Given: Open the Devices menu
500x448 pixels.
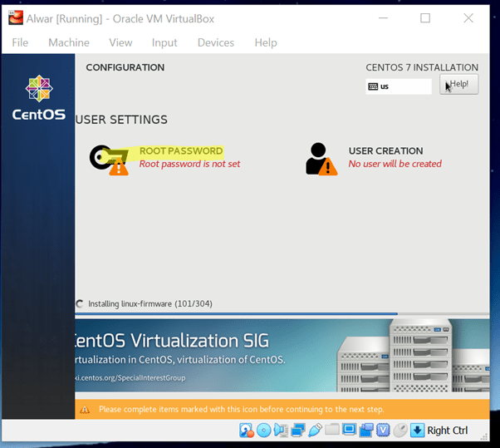Looking at the screenshot, I should point(215,42).
